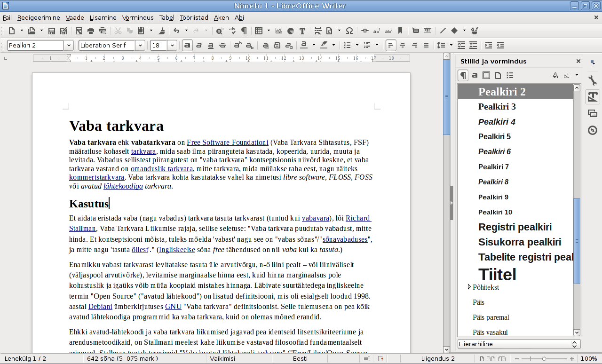Image resolution: width=602 pixels, height=364 pixels.
Task: Click the Clone formatting paintbrush icon
Action: pos(162,31)
